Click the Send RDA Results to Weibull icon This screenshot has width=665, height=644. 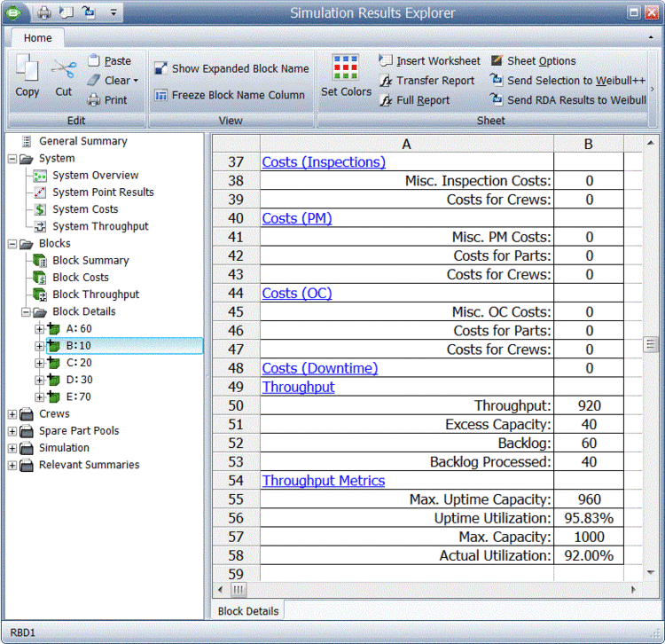tap(497, 98)
